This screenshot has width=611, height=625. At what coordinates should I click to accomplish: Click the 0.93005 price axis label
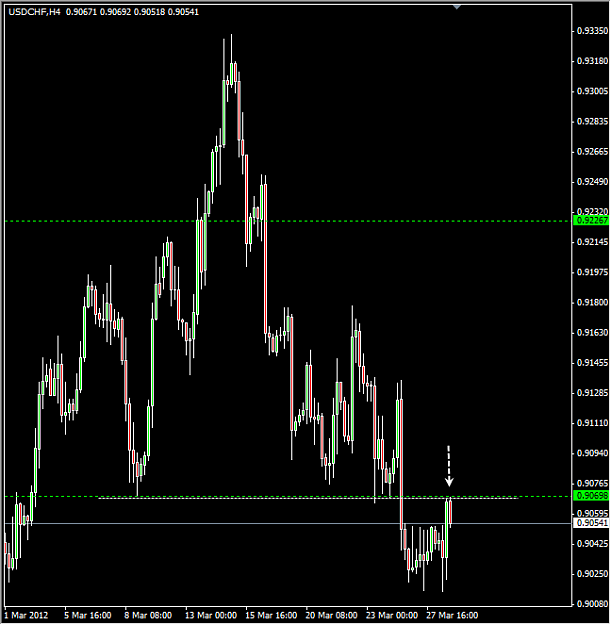(593, 91)
